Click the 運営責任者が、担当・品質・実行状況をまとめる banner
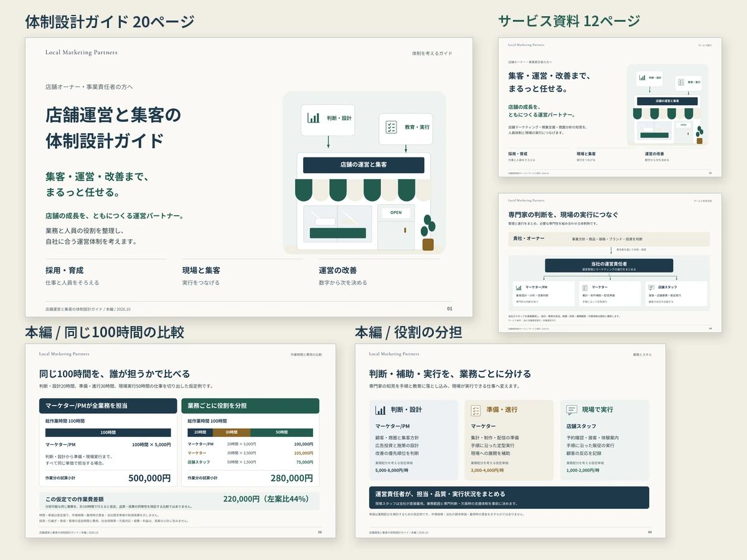Viewport: 747px width, 560px height. click(509, 498)
